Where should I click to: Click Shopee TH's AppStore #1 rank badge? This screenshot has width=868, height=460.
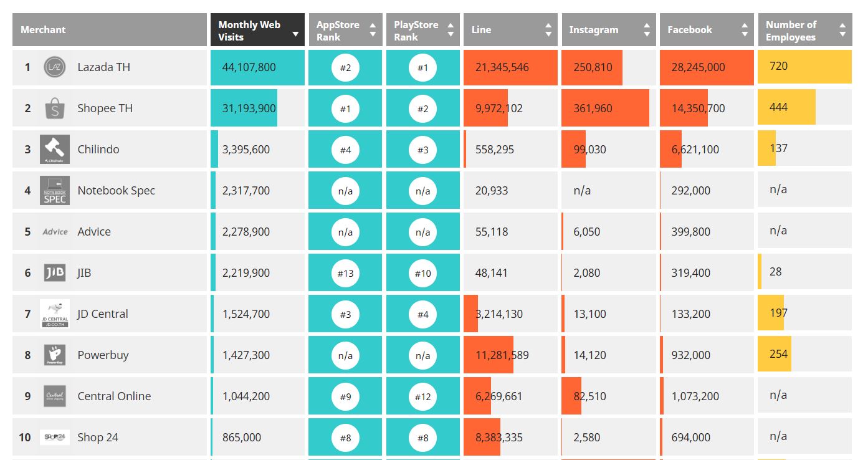point(345,109)
